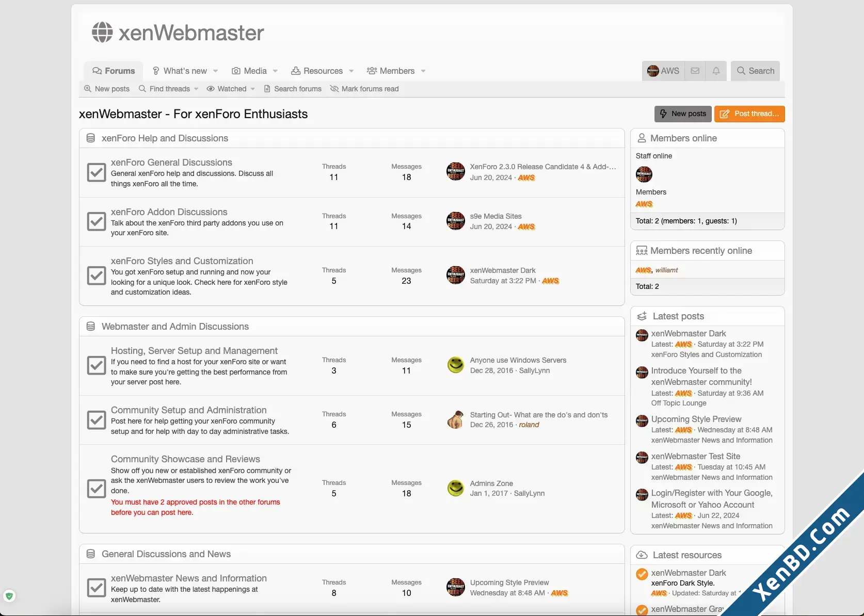Click the dark New posts button
The width and height of the screenshot is (864, 616).
coord(683,114)
